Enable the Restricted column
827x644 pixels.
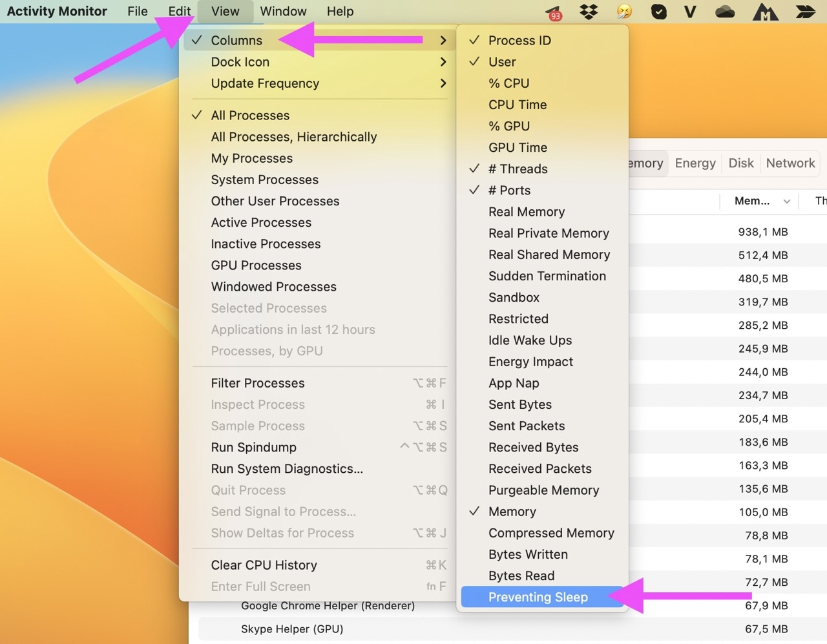(543, 318)
